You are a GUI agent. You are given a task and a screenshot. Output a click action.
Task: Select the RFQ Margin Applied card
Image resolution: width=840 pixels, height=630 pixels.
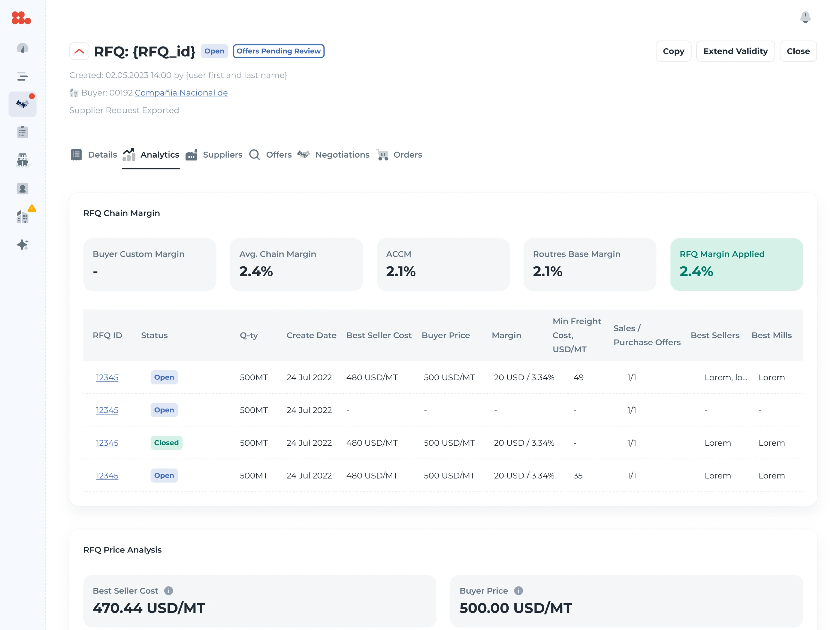pos(736,264)
